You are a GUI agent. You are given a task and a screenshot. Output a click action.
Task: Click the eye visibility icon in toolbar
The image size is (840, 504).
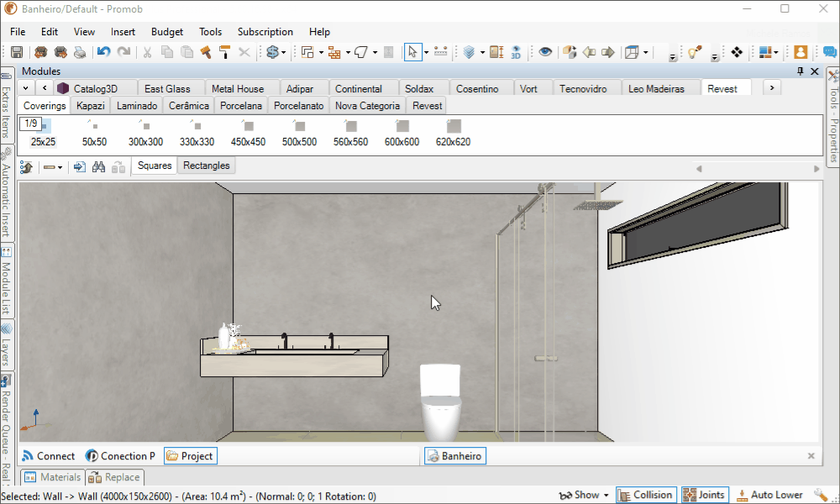click(546, 52)
